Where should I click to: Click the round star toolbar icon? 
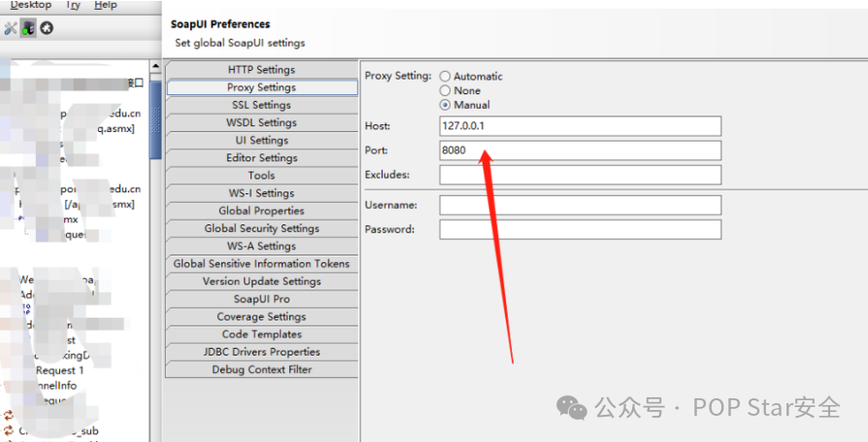(x=47, y=28)
